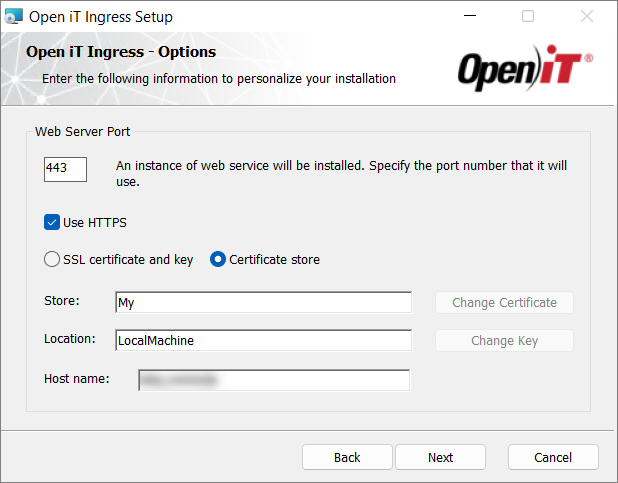
Task: Click 'Enter the following information' subtitle text
Action: [x=219, y=78]
